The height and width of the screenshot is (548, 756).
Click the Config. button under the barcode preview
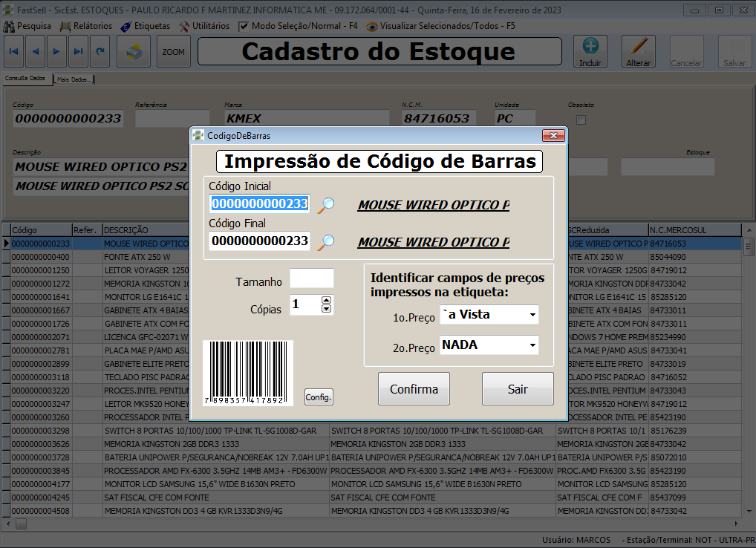point(318,397)
